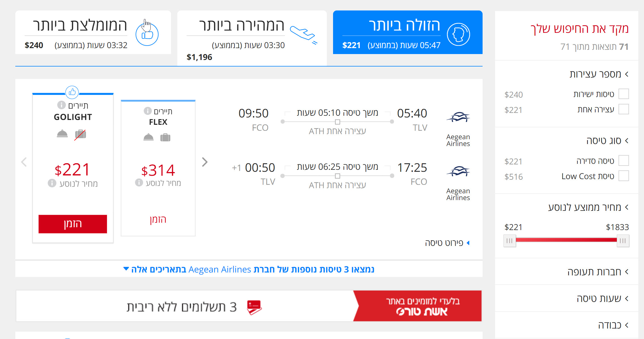Click the airplane icon in fastest tab
Image resolution: width=644 pixels, height=339 pixels.
click(x=303, y=35)
